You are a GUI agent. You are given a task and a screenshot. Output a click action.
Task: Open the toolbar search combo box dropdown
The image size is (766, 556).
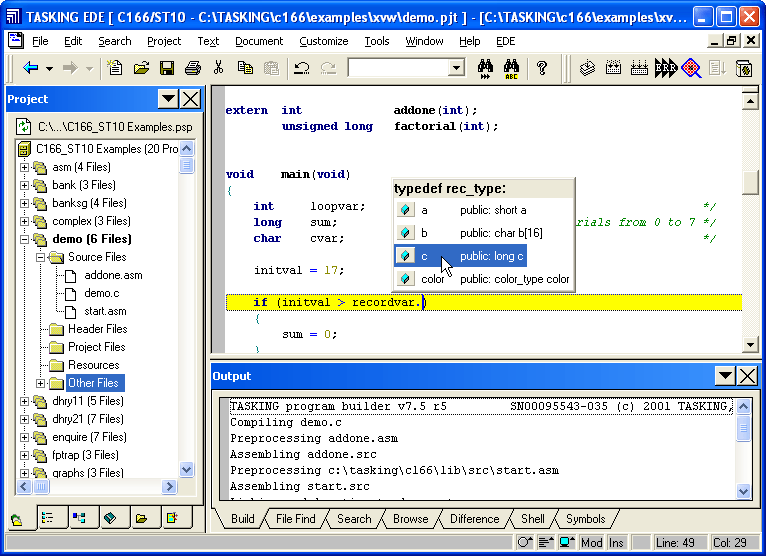click(x=456, y=68)
